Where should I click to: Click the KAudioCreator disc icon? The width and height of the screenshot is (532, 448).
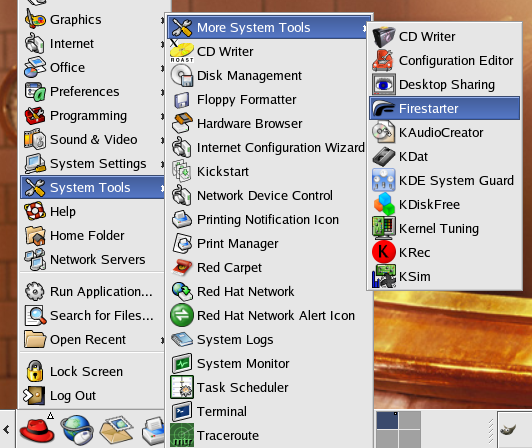pyautogui.click(x=383, y=132)
